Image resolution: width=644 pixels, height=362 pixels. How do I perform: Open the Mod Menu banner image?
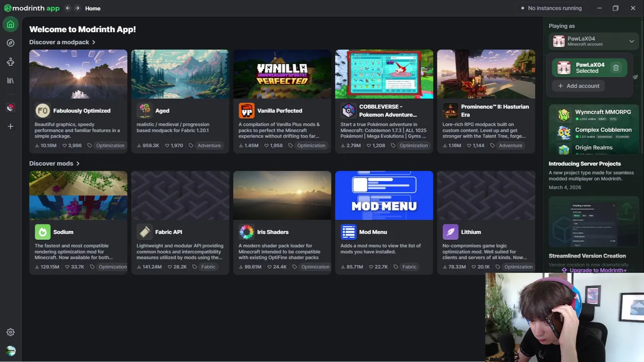[384, 196]
